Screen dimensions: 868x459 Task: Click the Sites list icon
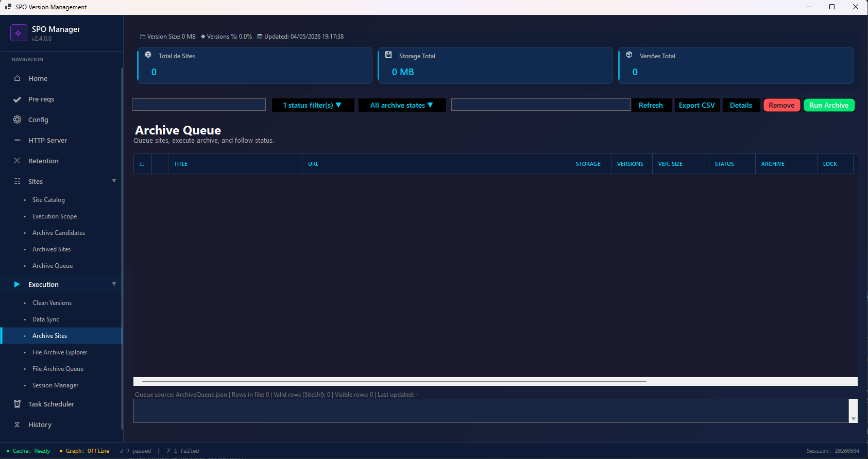(18, 181)
